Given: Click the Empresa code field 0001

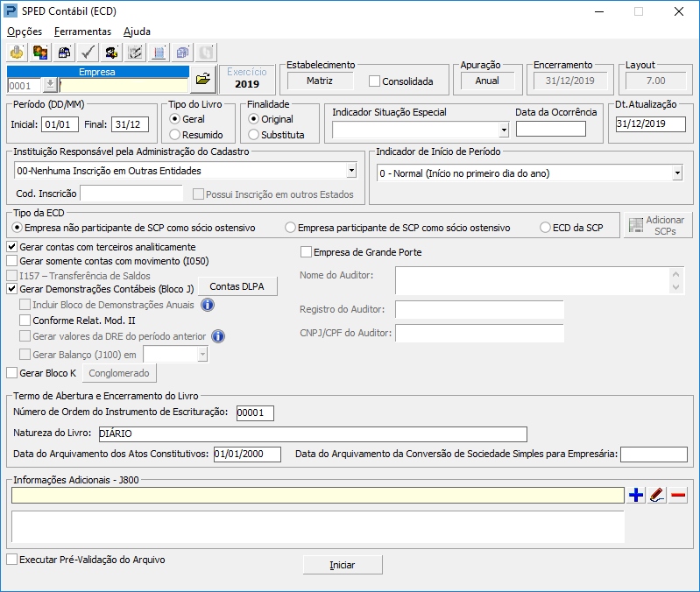Looking at the screenshot, I should tap(25, 85).
